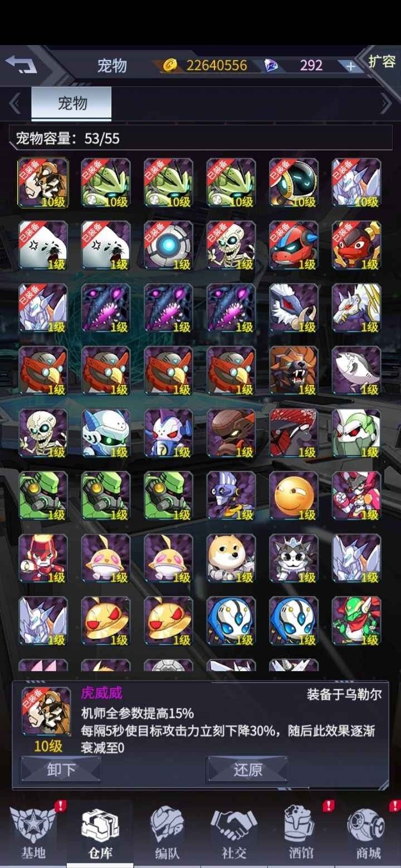
Task: Select the yellow smiley ball pet
Action: [294, 496]
